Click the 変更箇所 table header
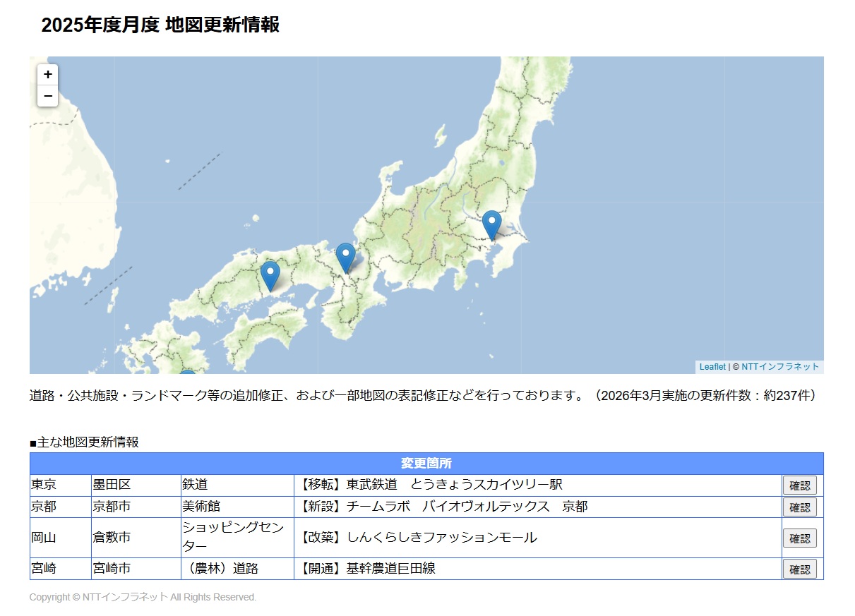855x616 pixels. pyautogui.click(x=426, y=464)
